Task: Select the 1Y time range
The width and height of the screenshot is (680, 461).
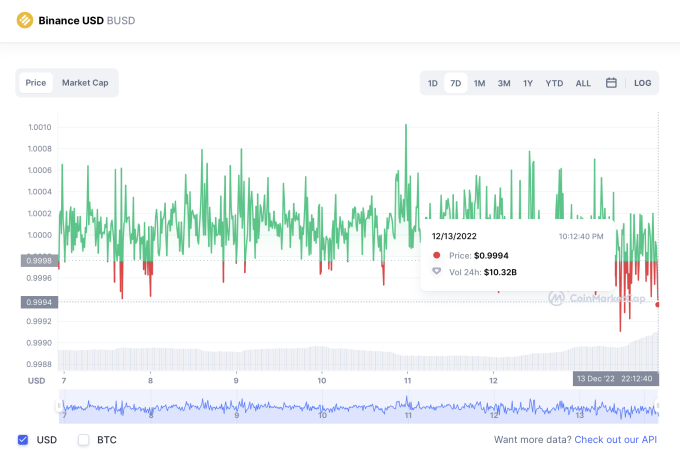Action: pos(527,83)
